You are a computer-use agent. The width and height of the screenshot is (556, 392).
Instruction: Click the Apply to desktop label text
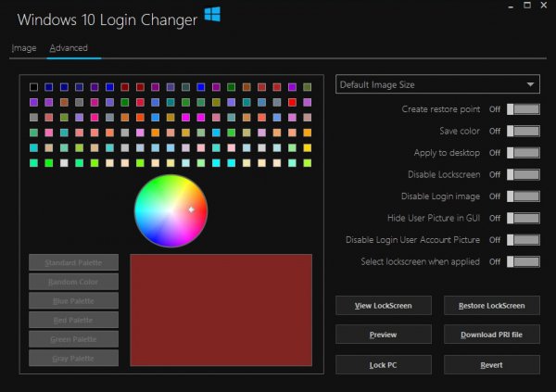[447, 153]
